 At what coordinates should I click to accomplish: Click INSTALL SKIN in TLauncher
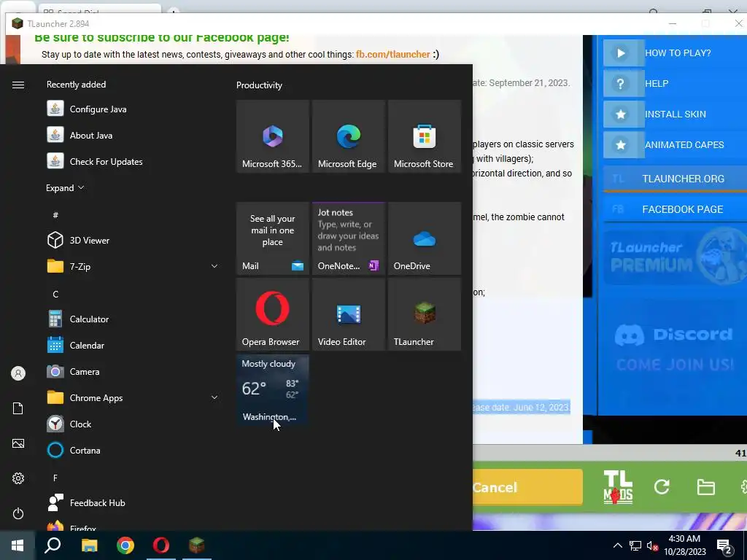coord(675,114)
